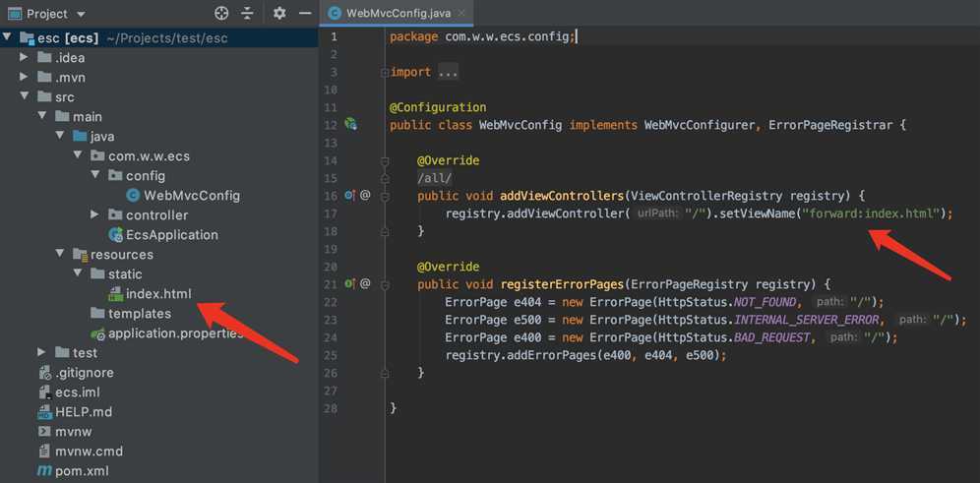This screenshot has width=980, height=483.
Task: Collapse the com.w.w.ecs package
Action: tap(77, 156)
